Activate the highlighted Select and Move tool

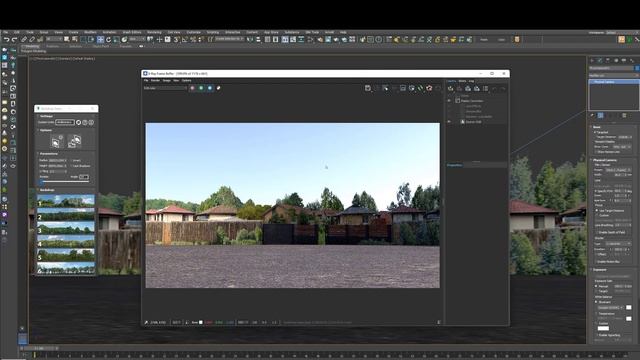click(x=100, y=40)
